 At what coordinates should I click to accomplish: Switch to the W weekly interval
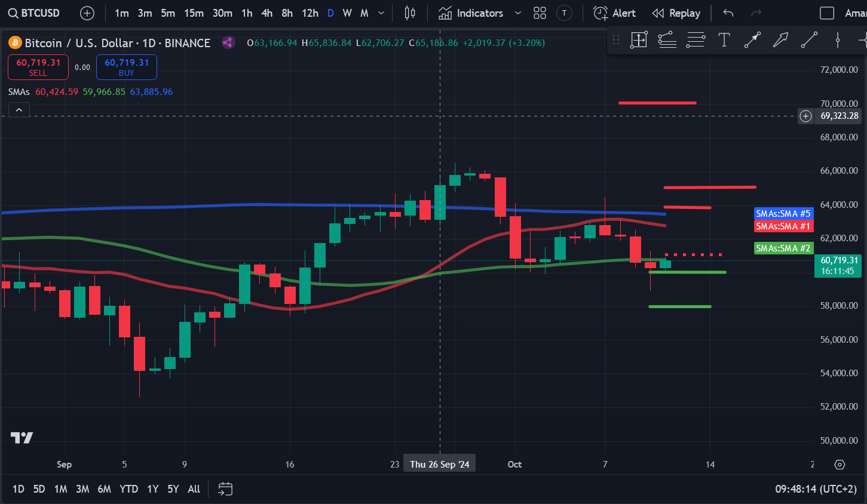click(x=347, y=13)
